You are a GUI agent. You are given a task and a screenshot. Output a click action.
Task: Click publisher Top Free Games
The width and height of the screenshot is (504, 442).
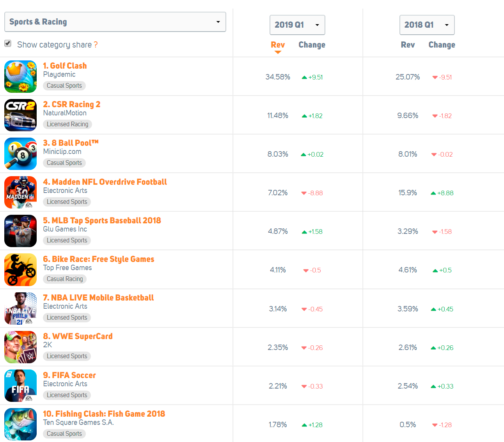point(67,268)
